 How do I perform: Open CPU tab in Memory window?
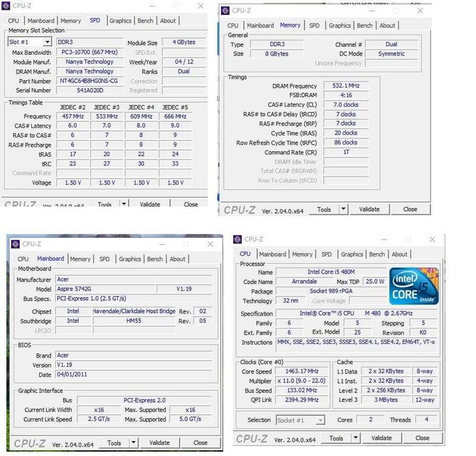point(233,25)
